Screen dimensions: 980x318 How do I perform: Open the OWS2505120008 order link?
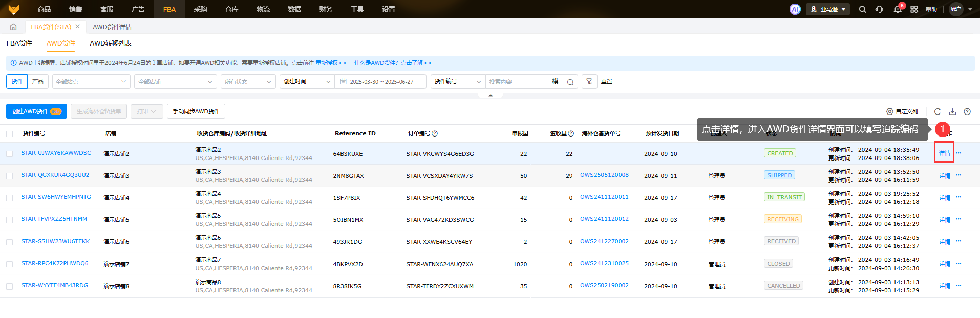(x=604, y=175)
